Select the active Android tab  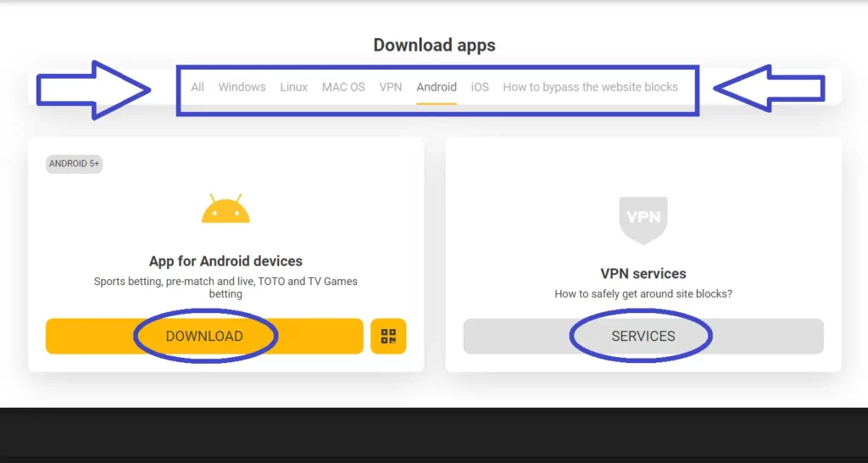[x=437, y=86]
